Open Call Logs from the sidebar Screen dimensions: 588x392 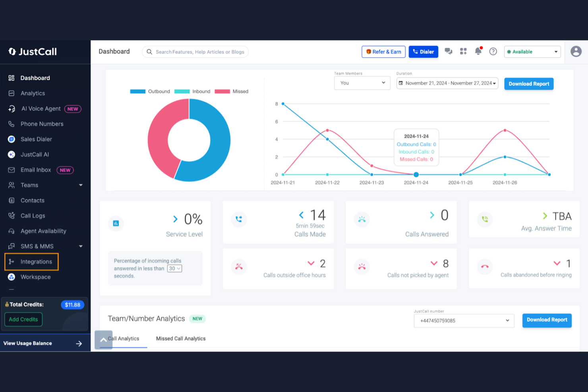point(33,216)
